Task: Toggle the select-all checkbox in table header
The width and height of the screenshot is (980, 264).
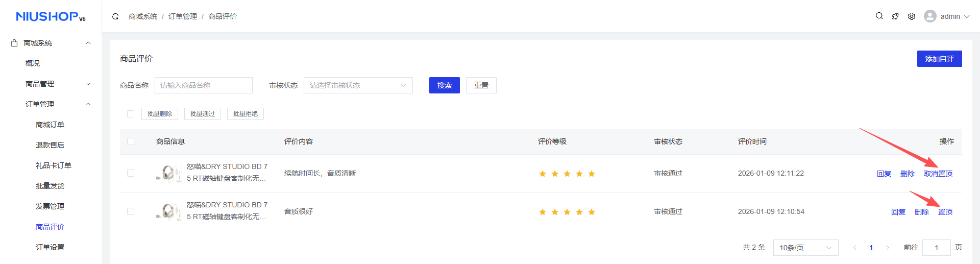Action: click(131, 141)
